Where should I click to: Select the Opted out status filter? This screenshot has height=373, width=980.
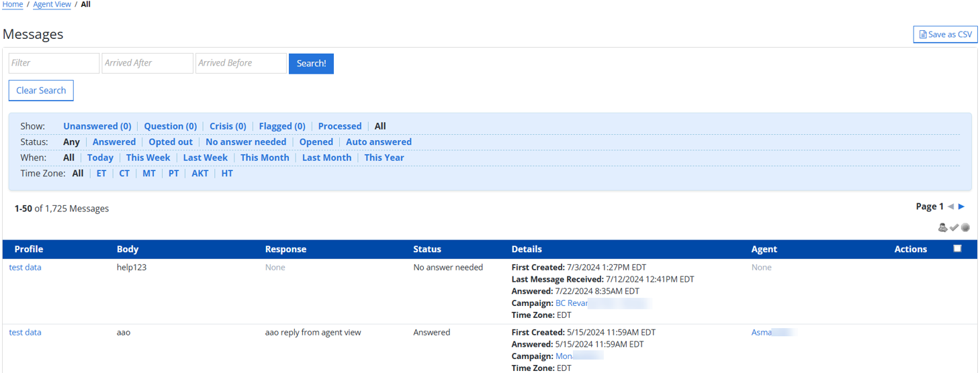(x=171, y=142)
